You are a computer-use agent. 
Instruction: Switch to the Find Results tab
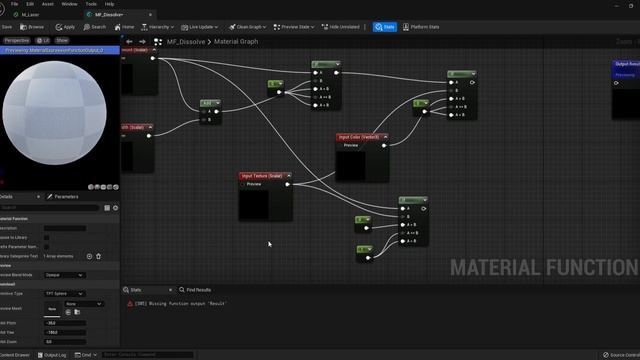coord(195,290)
